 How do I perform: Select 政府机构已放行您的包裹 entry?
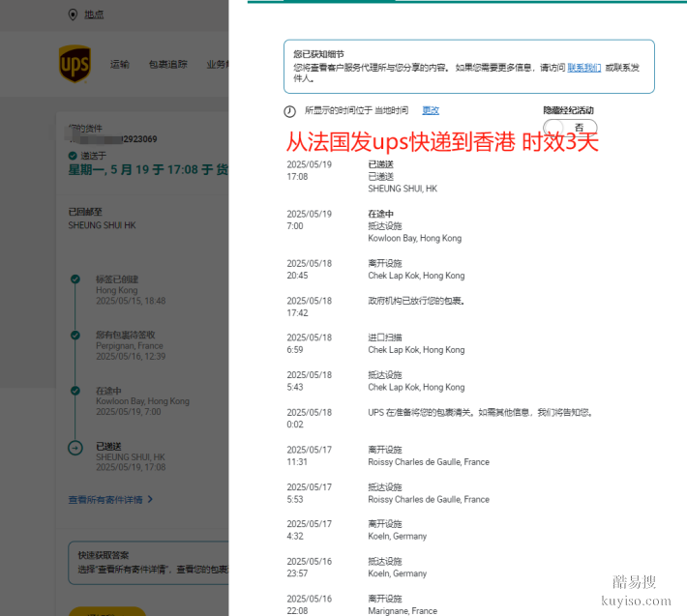click(x=375, y=307)
